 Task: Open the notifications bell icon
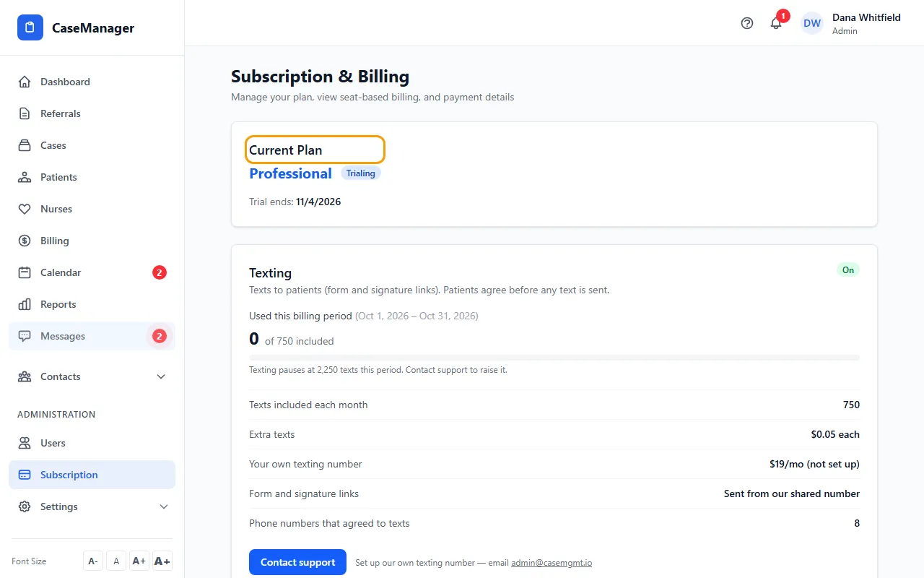(776, 23)
